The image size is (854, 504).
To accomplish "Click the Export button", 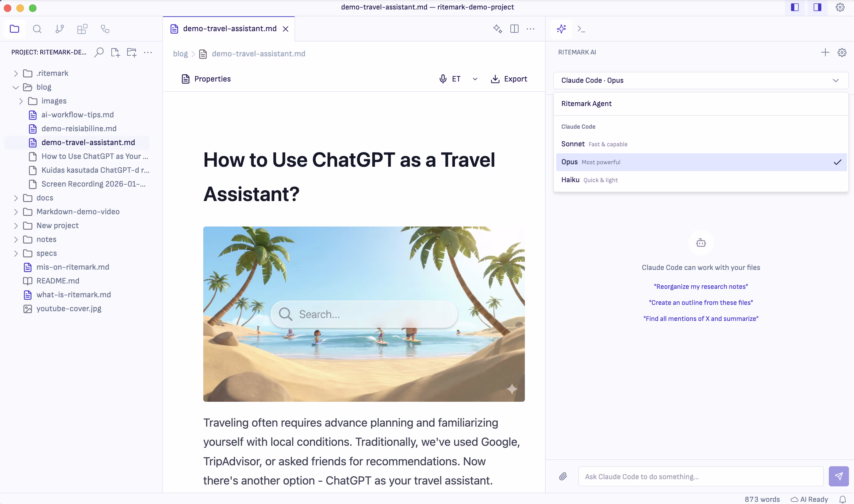I will click(x=509, y=79).
